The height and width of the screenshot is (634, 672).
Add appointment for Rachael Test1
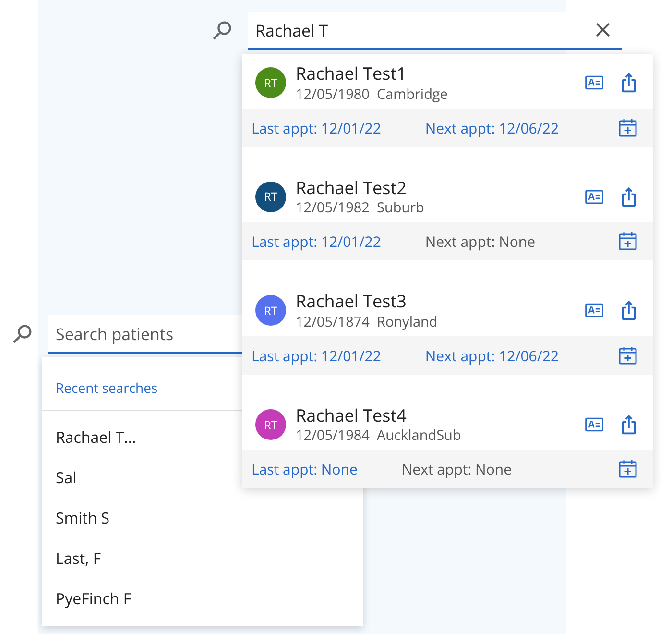(628, 128)
